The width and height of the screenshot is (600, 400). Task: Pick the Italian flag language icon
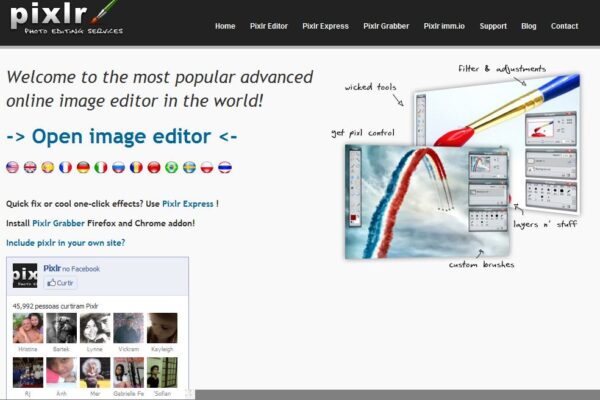(101, 168)
